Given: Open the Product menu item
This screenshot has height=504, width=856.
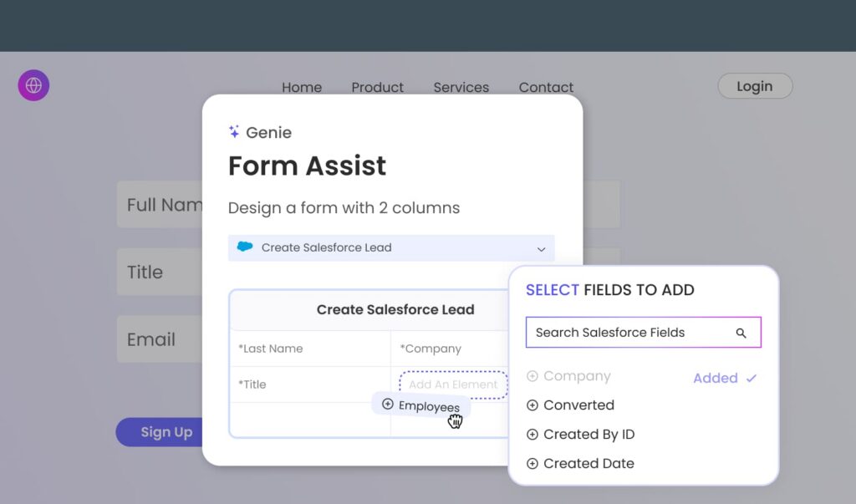Looking at the screenshot, I should click(x=377, y=88).
